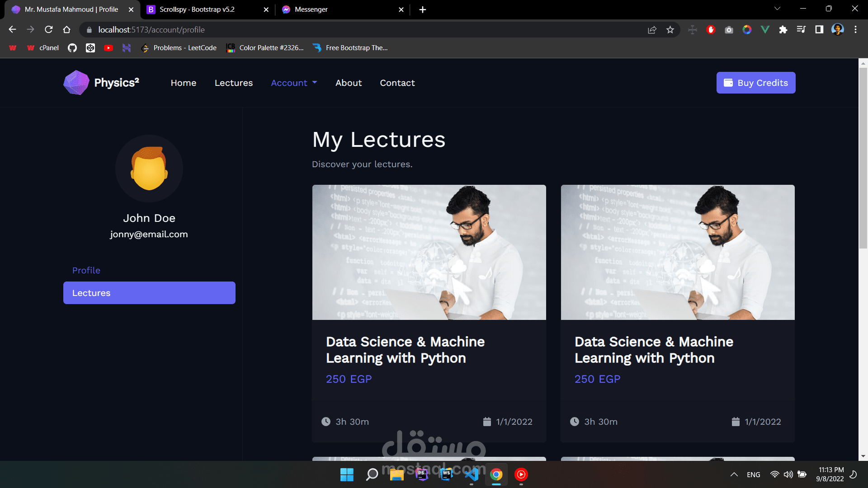Image resolution: width=868 pixels, height=488 pixels.
Task: Click the page vertical scrollbar thumb
Action: [x=863, y=158]
